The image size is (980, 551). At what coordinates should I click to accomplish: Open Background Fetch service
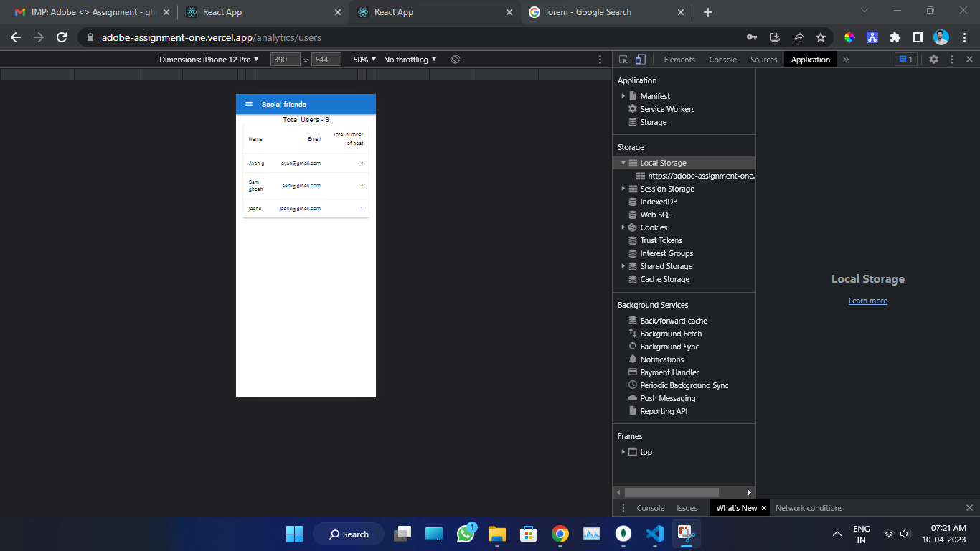[x=671, y=334]
